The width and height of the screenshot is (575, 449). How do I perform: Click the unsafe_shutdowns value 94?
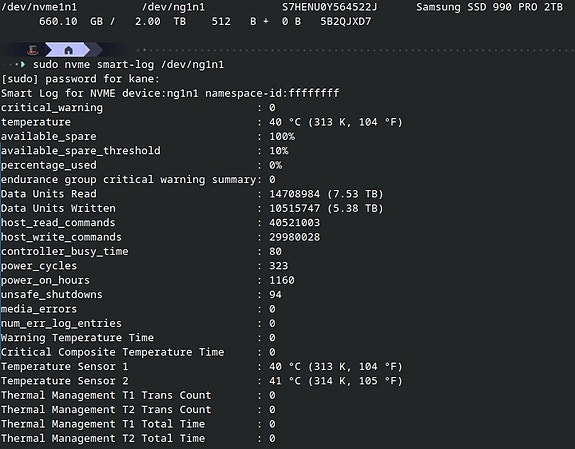[x=275, y=295]
